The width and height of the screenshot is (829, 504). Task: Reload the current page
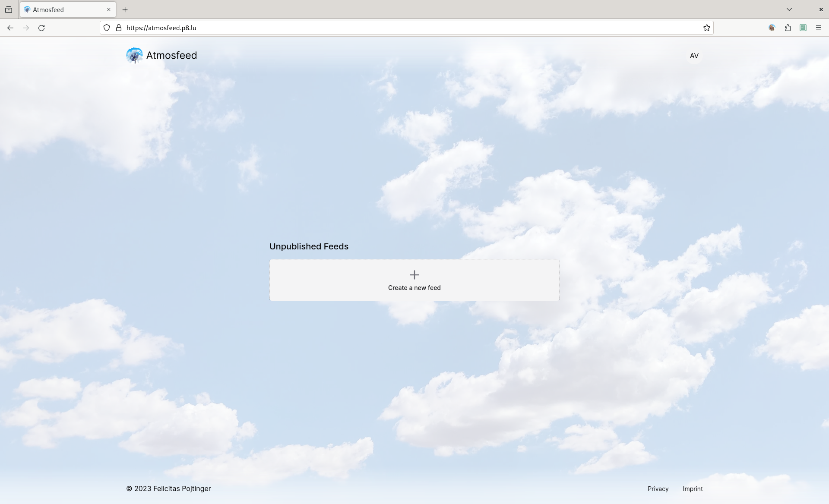[x=41, y=28]
